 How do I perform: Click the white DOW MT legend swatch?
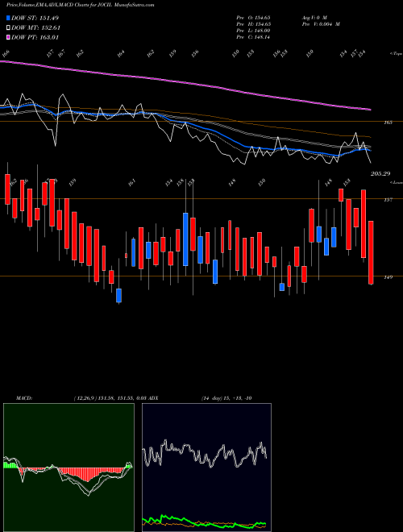click(9, 28)
